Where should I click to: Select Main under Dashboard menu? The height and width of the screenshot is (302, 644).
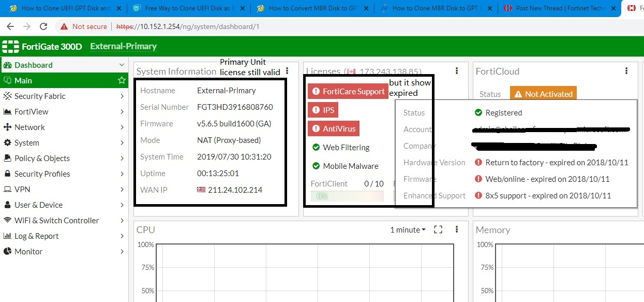[x=64, y=80]
